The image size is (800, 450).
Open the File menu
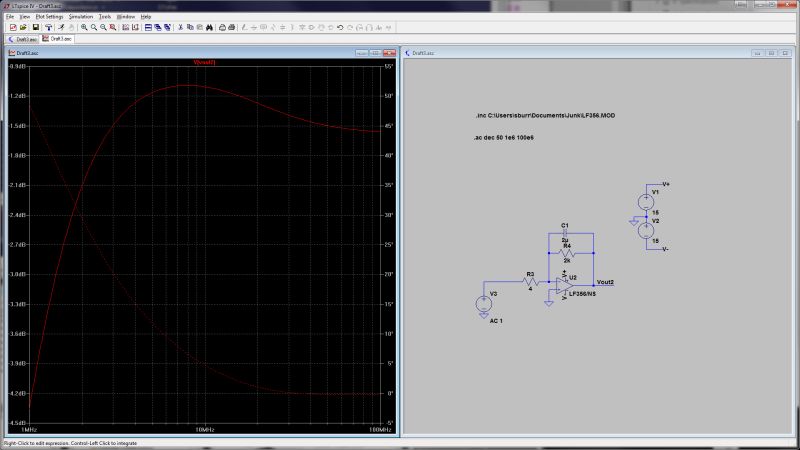(10, 16)
